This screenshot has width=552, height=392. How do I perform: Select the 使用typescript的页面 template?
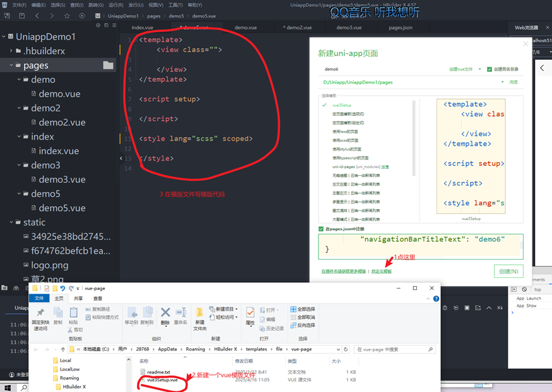tap(350, 158)
